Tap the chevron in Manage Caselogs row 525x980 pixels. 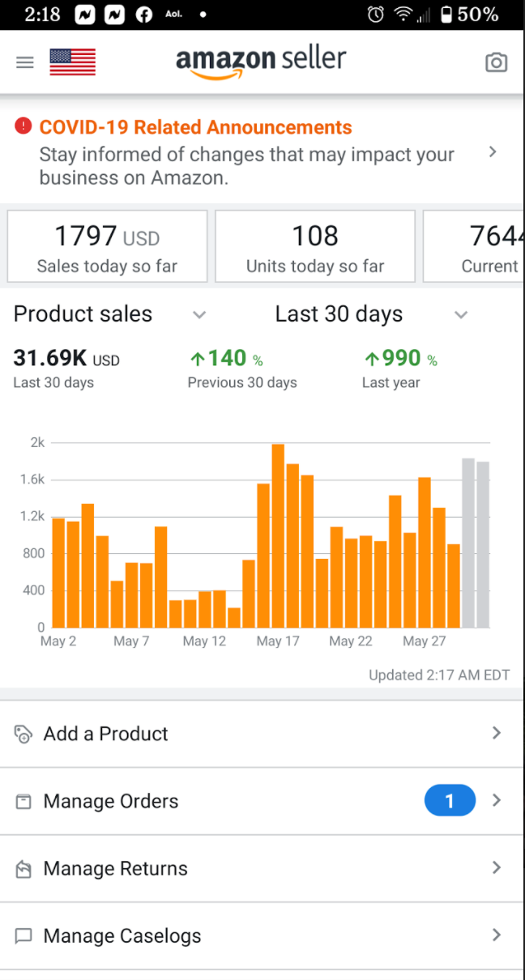click(497, 935)
